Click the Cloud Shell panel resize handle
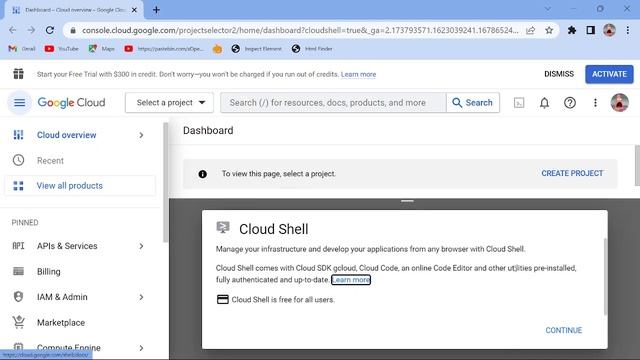Screen dimensions: 640x360 (407, 201)
